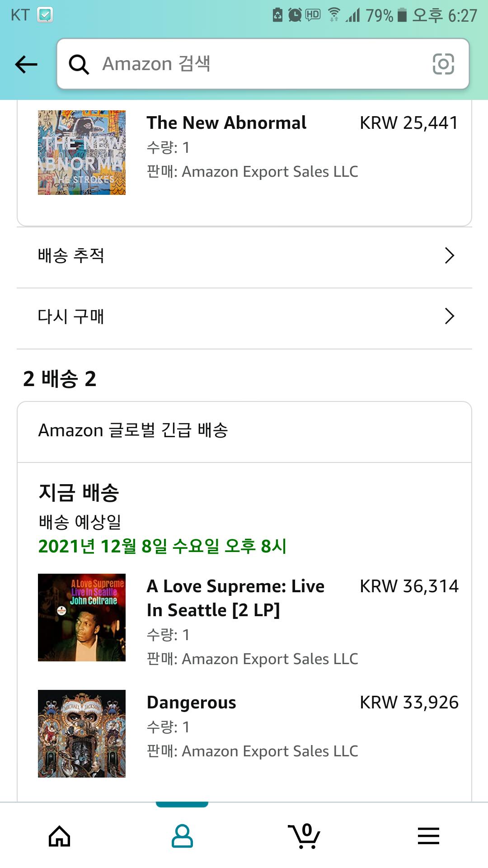
Task: Expand the 배송 추적 chevron
Action: [x=449, y=255]
